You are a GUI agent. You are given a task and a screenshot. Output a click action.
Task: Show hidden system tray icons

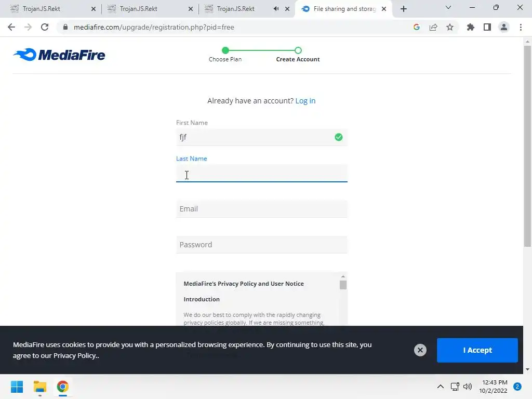pos(441,387)
